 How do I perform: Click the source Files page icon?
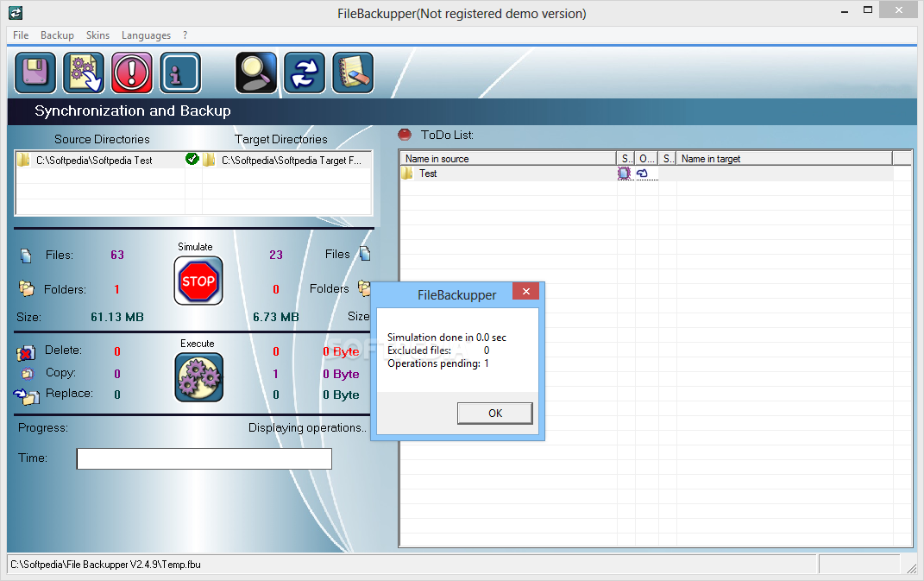(x=26, y=256)
